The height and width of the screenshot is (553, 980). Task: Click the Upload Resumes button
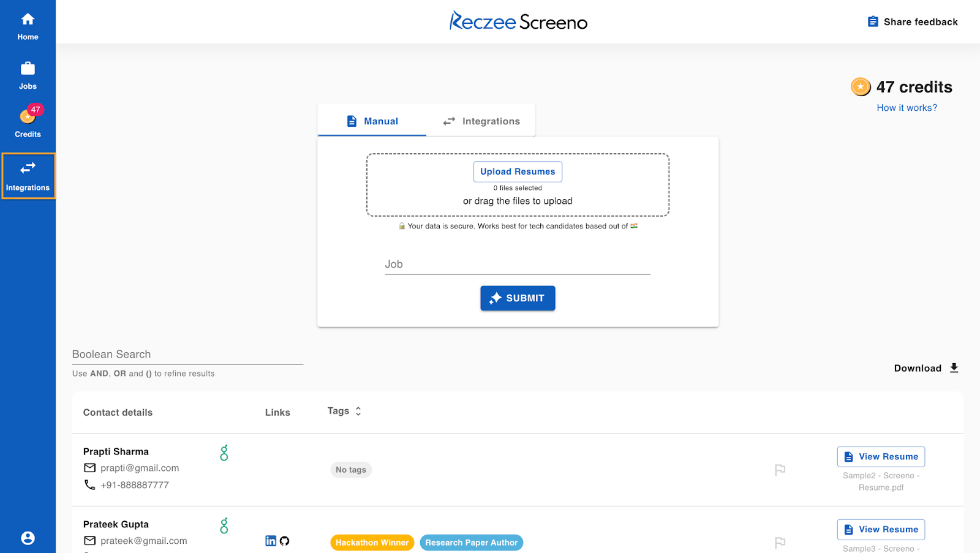518,171
